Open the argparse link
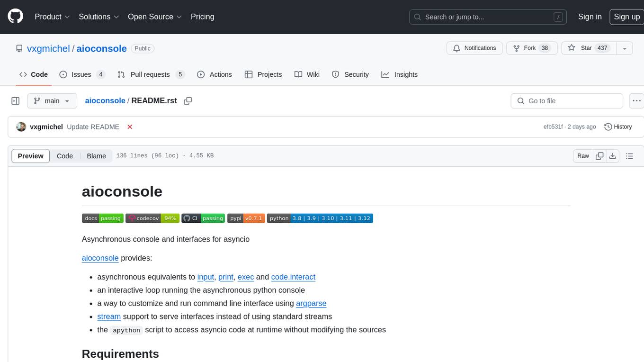The image size is (644, 362). tap(311, 304)
